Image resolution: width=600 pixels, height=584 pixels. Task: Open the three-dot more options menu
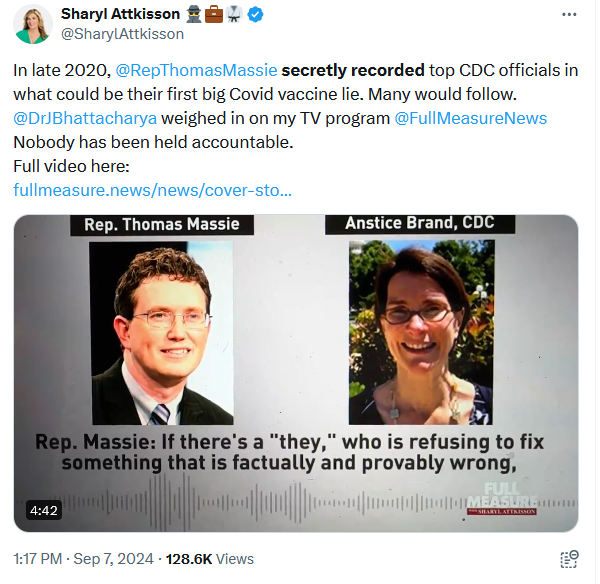click(x=569, y=15)
